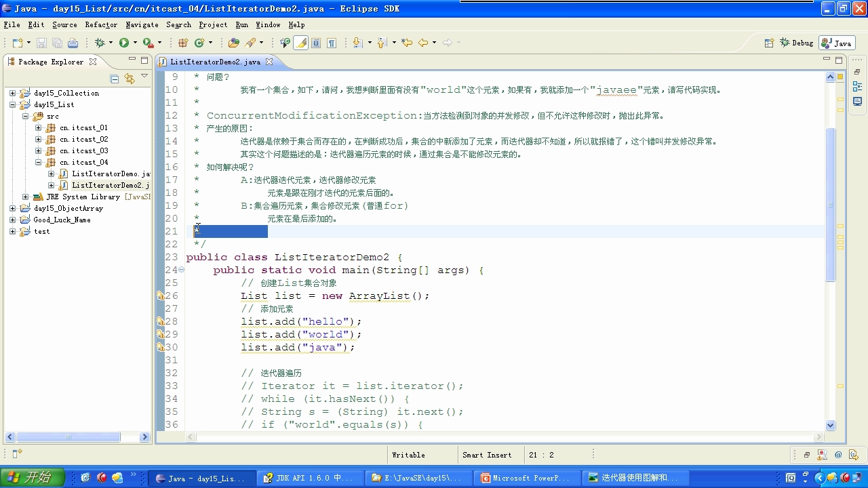Expand the cn.itcast_03 package
868x488 pixels.
[x=38, y=150]
